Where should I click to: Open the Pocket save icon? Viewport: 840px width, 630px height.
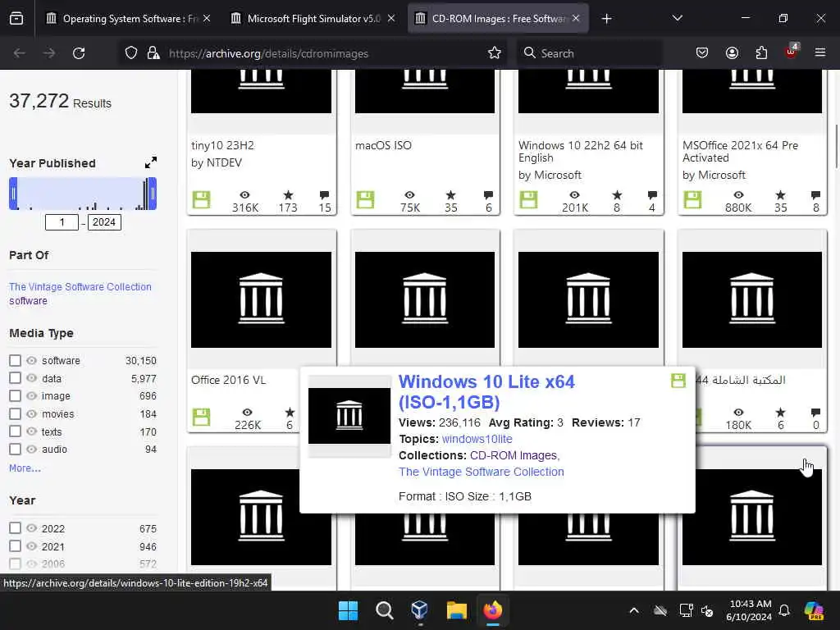(x=702, y=53)
